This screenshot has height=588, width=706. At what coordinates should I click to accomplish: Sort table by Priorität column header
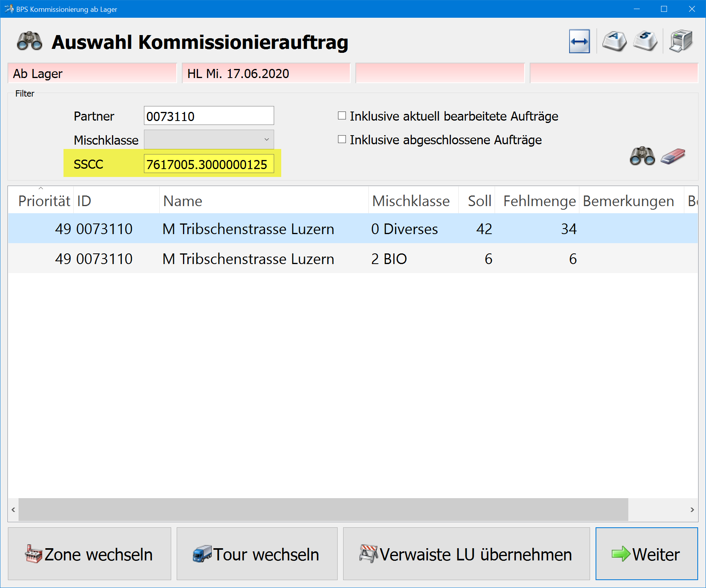coord(44,201)
